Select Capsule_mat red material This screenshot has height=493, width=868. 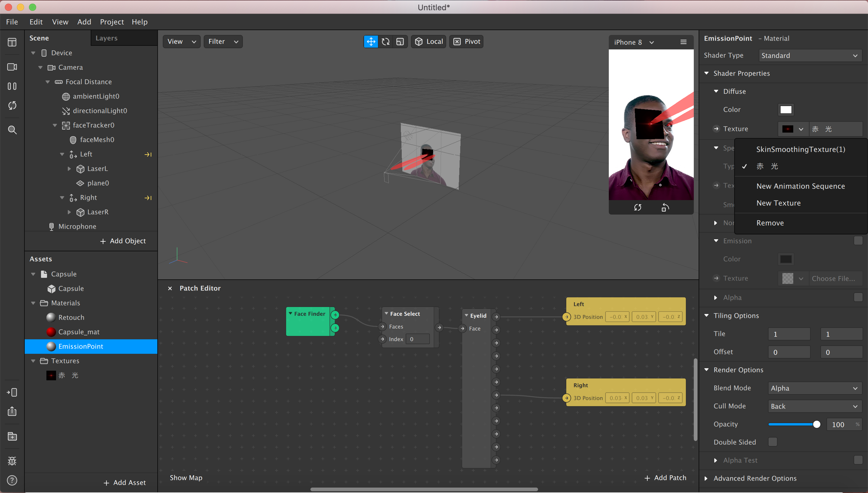tap(79, 332)
